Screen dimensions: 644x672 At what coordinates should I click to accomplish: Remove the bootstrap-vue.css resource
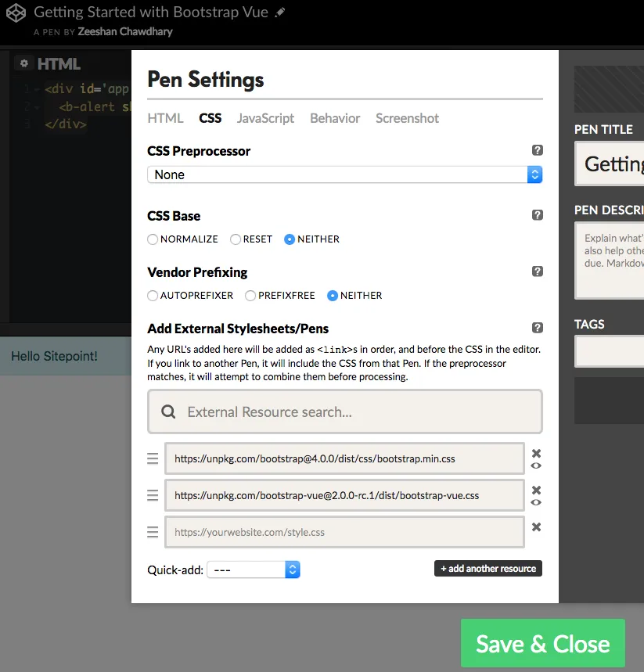coord(536,490)
